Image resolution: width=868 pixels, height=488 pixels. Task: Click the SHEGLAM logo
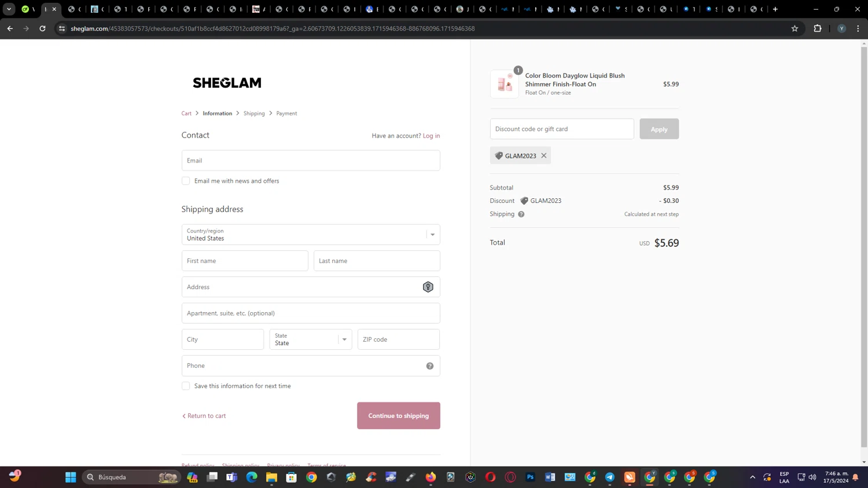coord(227,83)
